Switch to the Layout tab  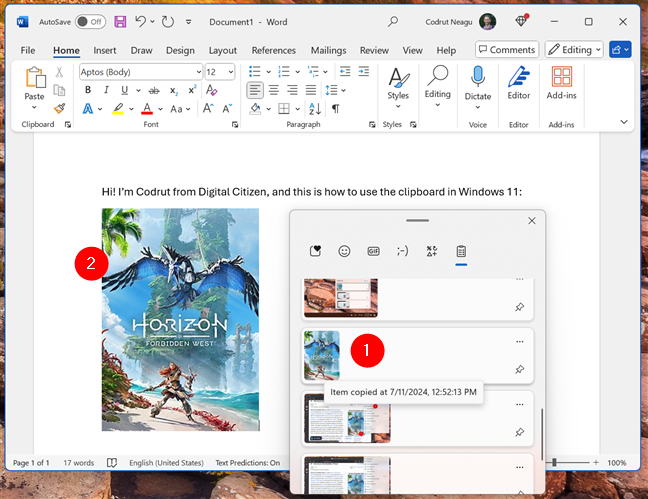tap(222, 50)
